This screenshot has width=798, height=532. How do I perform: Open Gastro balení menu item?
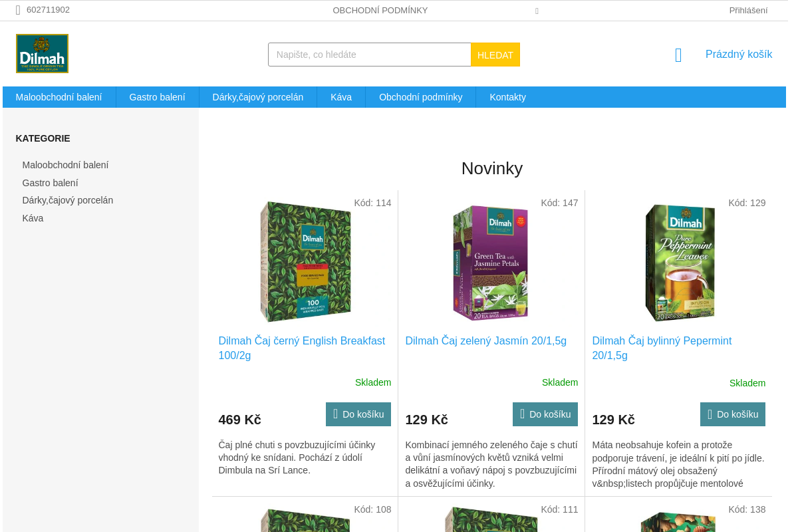click(x=158, y=97)
